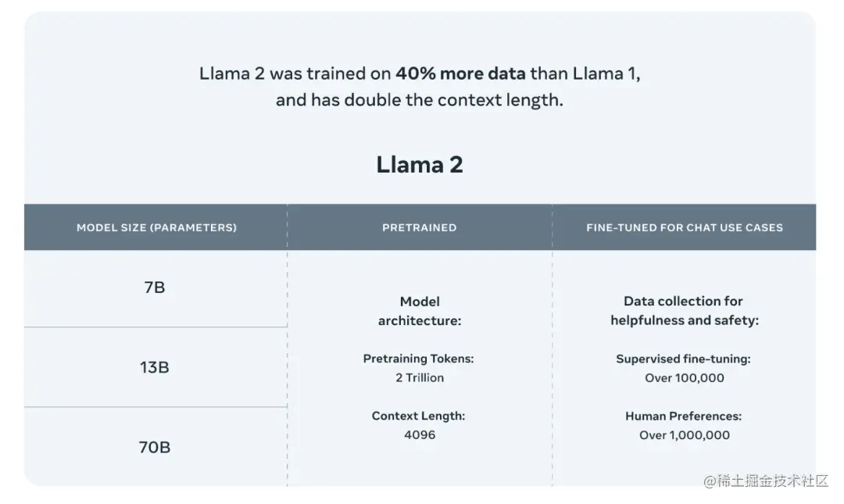Click the "Human Preferences:" label
This screenshot has width=844, height=504.
[684, 416]
